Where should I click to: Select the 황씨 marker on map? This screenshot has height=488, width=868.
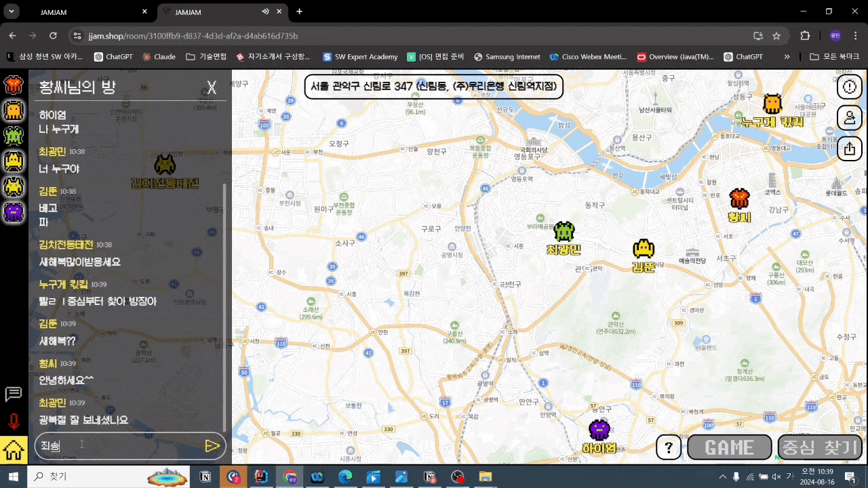pyautogui.click(x=740, y=206)
